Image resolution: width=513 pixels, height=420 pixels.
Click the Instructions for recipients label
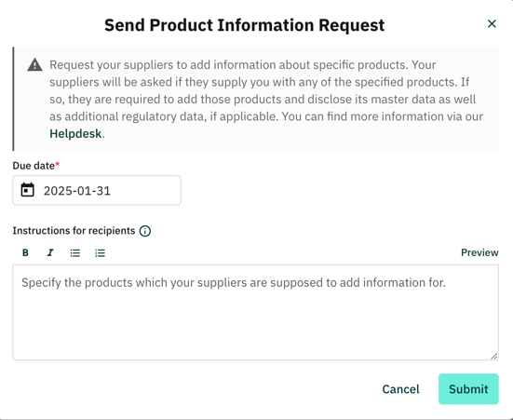(74, 230)
